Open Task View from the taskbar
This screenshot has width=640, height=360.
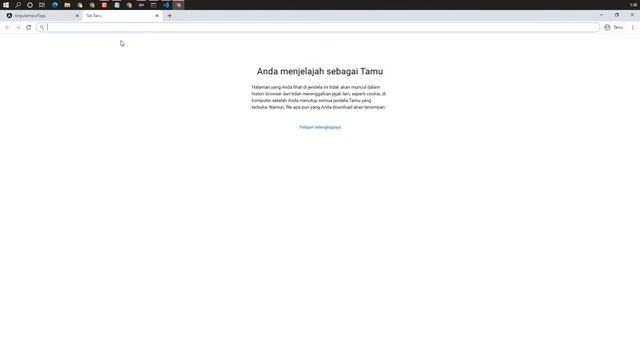click(42, 5)
